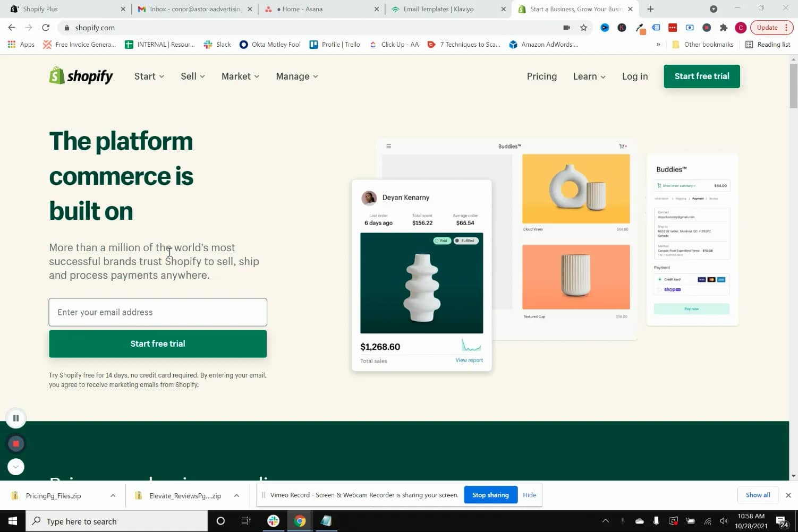Open the Learn dropdown menu

click(589, 76)
